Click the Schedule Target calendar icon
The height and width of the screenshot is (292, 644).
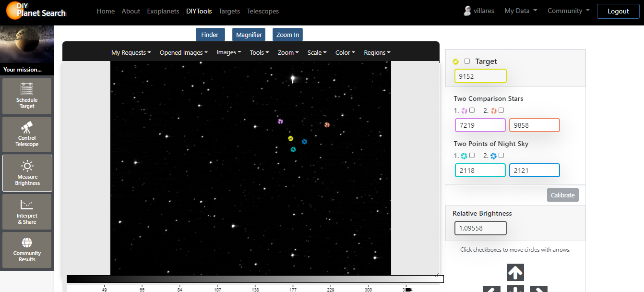pyautogui.click(x=27, y=89)
